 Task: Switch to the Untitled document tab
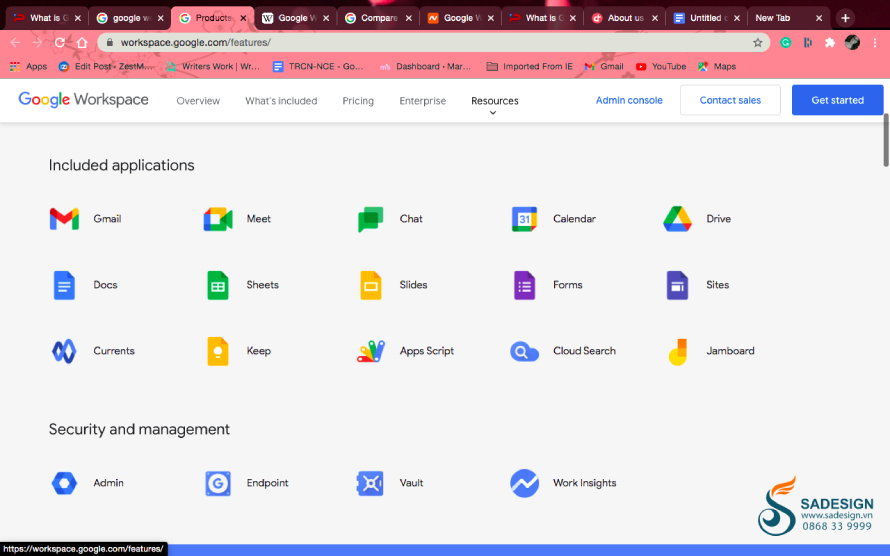706,18
